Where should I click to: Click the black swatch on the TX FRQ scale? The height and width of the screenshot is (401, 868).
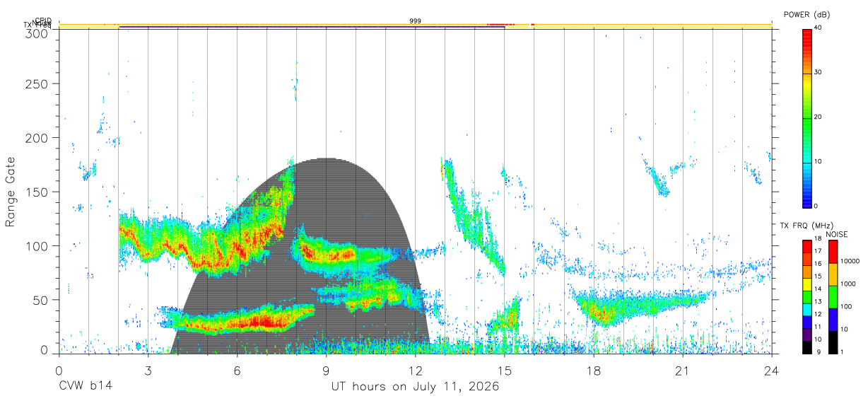pyautogui.click(x=807, y=348)
